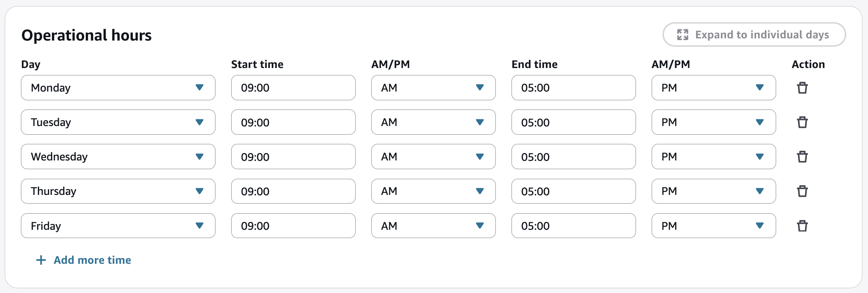Viewport: 868px width, 293px height.
Task: Click the Operational hours heading
Action: click(87, 35)
